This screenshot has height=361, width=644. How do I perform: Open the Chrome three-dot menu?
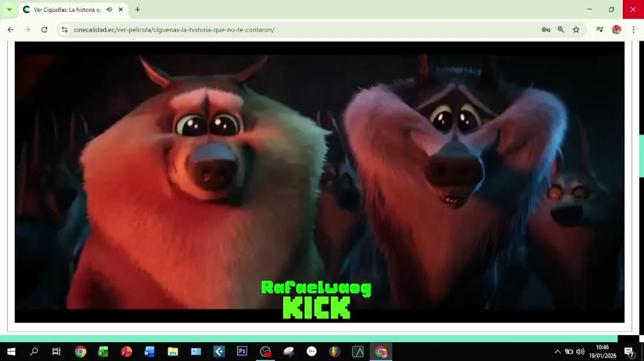coord(633,30)
